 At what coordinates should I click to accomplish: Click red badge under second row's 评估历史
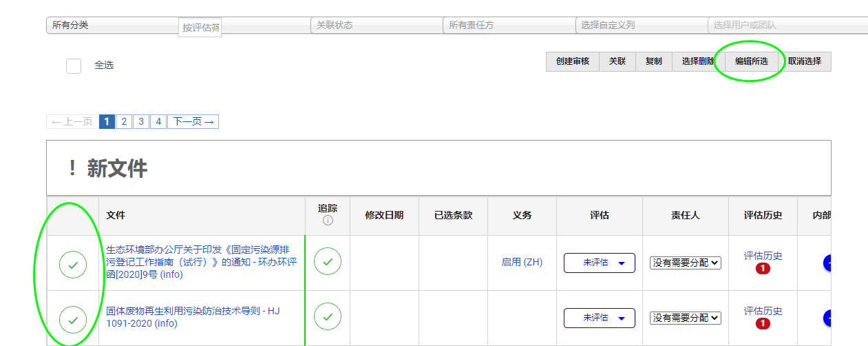[763, 324]
